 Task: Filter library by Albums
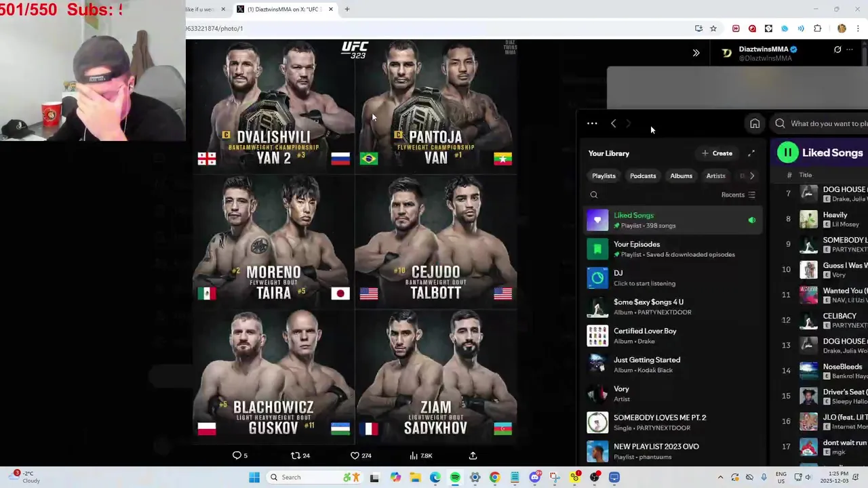pos(681,176)
